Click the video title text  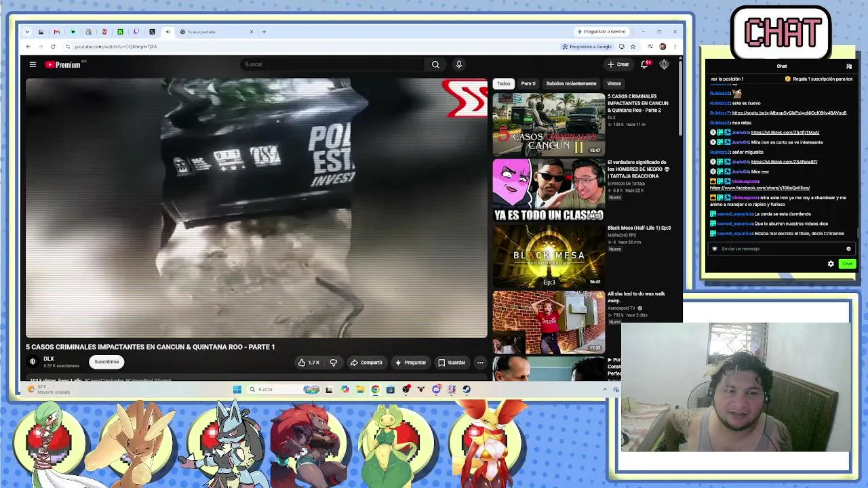click(x=150, y=347)
